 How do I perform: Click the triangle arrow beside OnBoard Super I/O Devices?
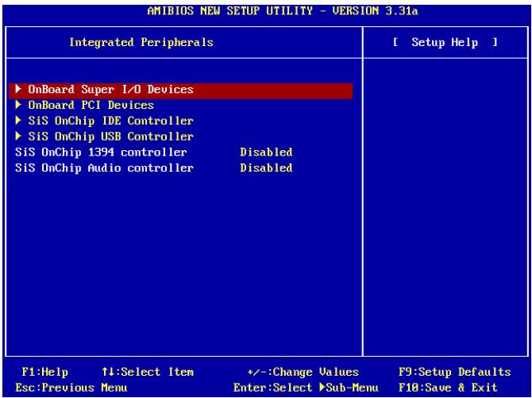pos(19,89)
